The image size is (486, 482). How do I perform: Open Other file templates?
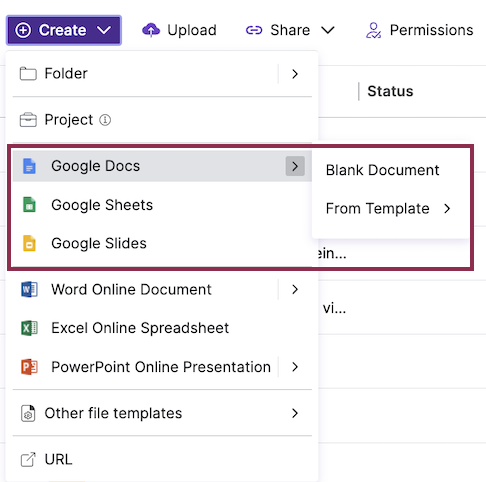coord(162,413)
